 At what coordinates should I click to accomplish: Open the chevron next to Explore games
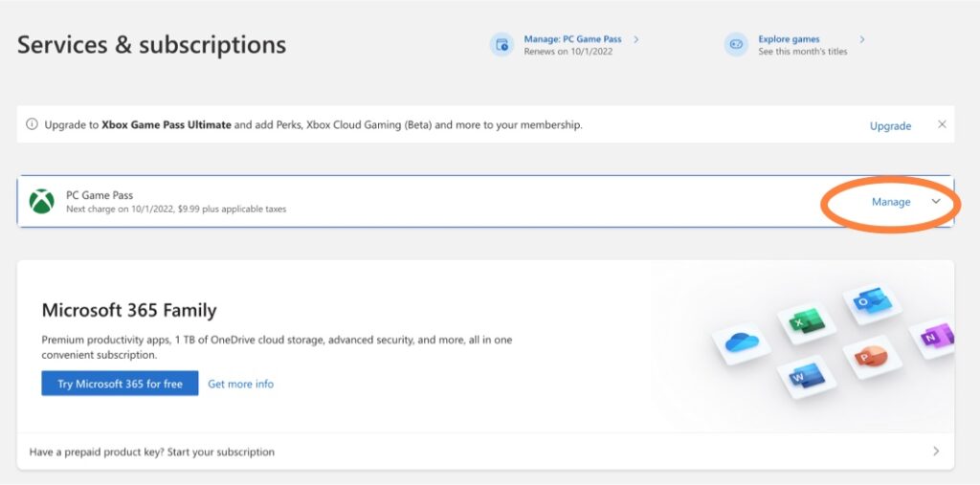pos(862,39)
